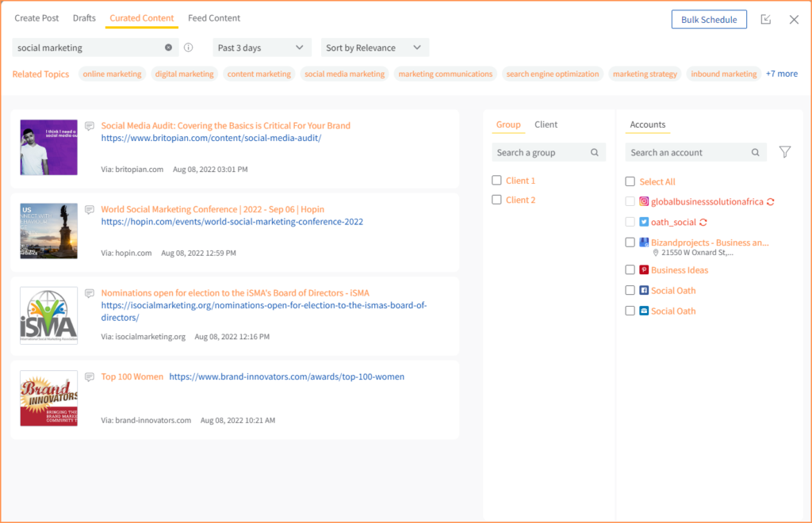Click the Instagram icon for globalbusinesssolutionafrica
The image size is (812, 523).
pos(644,201)
